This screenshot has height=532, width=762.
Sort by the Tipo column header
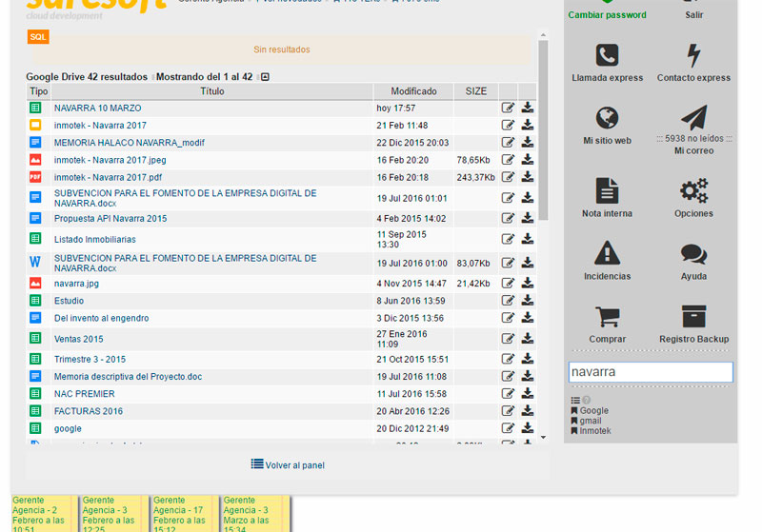[38, 91]
